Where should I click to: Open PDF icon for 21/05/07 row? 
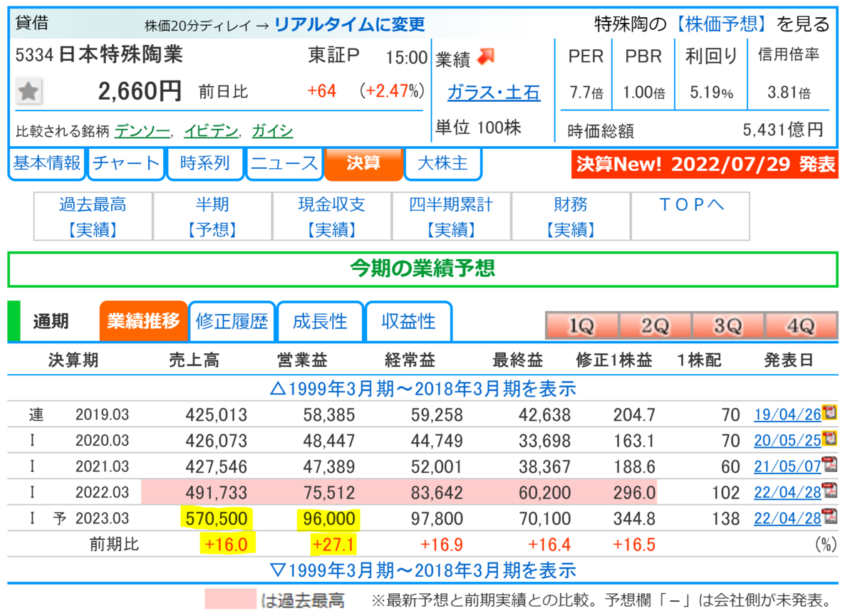[x=829, y=465]
